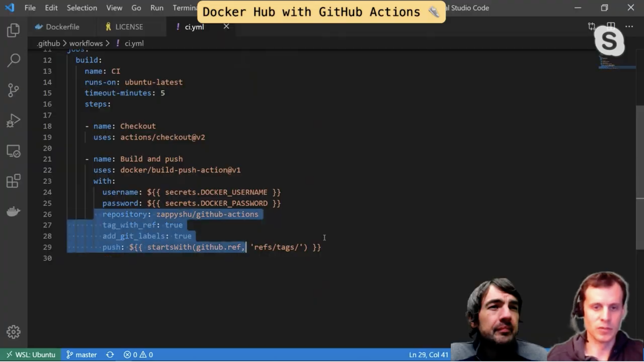Click 'with:' key on line 23
Image resolution: width=644 pixels, height=362 pixels.
click(104, 181)
